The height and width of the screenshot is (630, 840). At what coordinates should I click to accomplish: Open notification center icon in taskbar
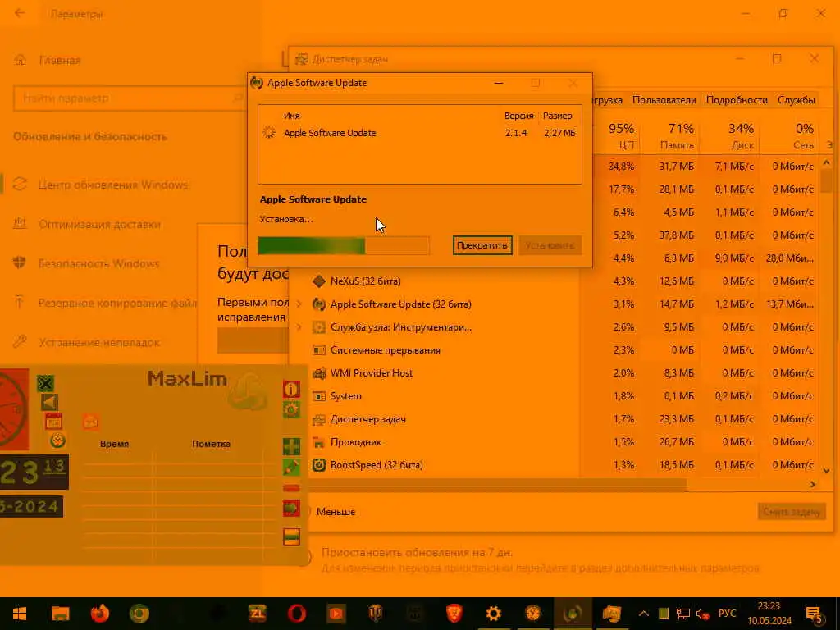815,614
